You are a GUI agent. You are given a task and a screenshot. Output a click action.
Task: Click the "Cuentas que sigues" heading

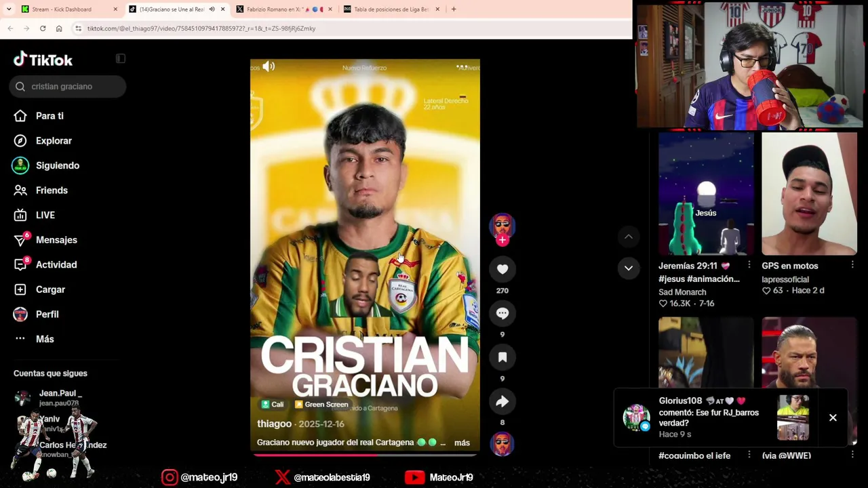[x=50, y=373]
